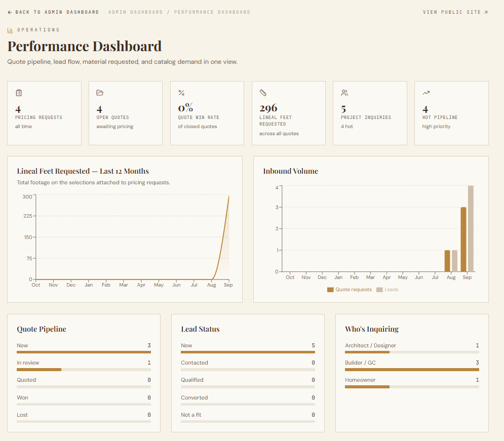The height and width of the screenshot is (441, 504).
Task: Click the Converted row label
Action: coord(195,397)
